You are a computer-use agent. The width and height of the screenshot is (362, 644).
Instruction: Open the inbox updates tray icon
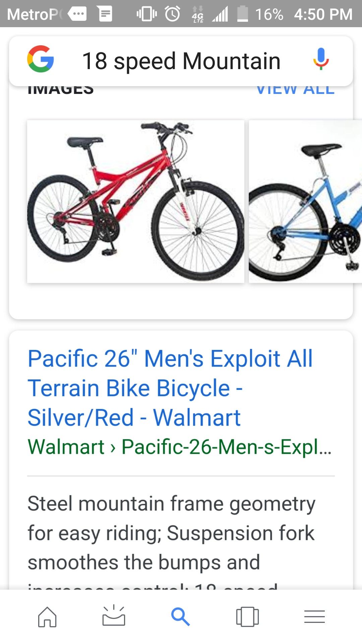(114, 616)
